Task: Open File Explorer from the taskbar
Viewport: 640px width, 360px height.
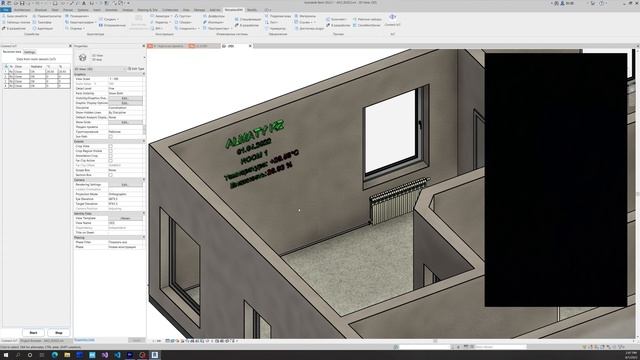Action: (x=67, y=355)
